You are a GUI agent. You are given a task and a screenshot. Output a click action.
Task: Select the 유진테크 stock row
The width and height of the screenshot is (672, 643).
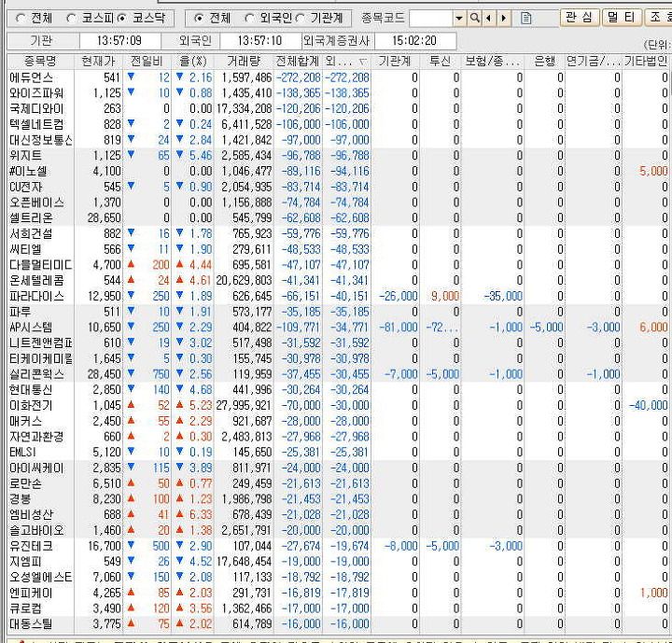(339, 546)
